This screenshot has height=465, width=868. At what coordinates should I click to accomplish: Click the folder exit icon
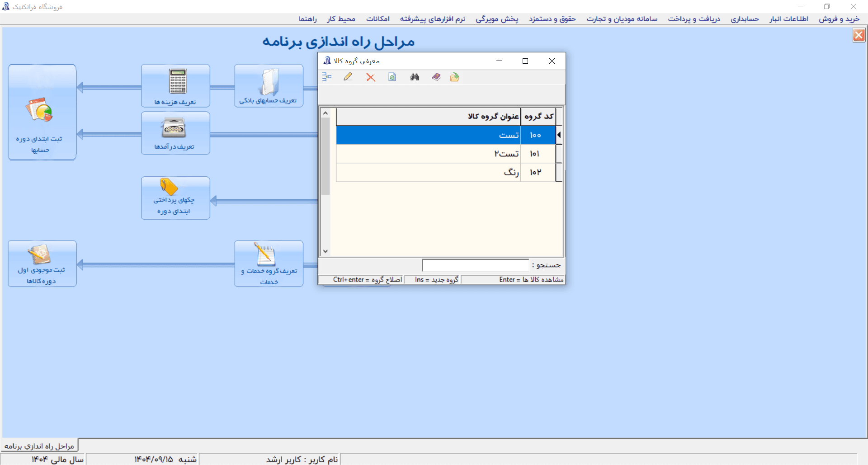(x=455, y=77)
